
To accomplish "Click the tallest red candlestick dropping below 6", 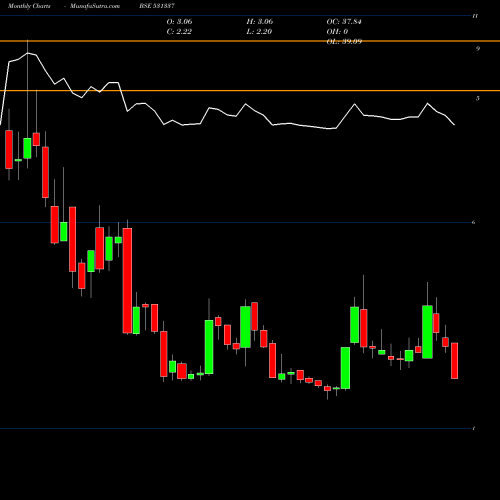I will (x=127, y=280).
